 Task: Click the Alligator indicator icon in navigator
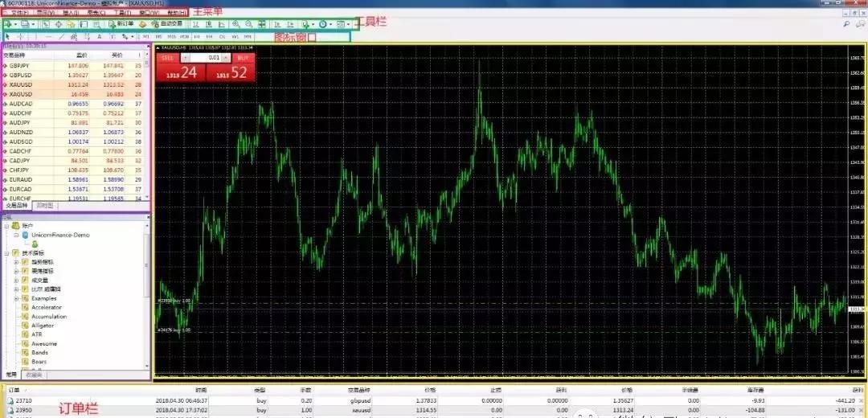pyautogui.click(x=26, y=326)
